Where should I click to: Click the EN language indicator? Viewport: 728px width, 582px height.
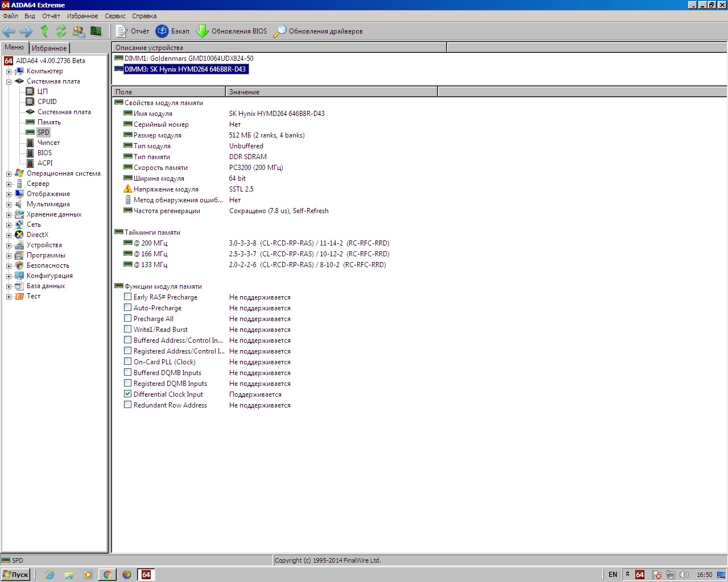pos(613,575)
